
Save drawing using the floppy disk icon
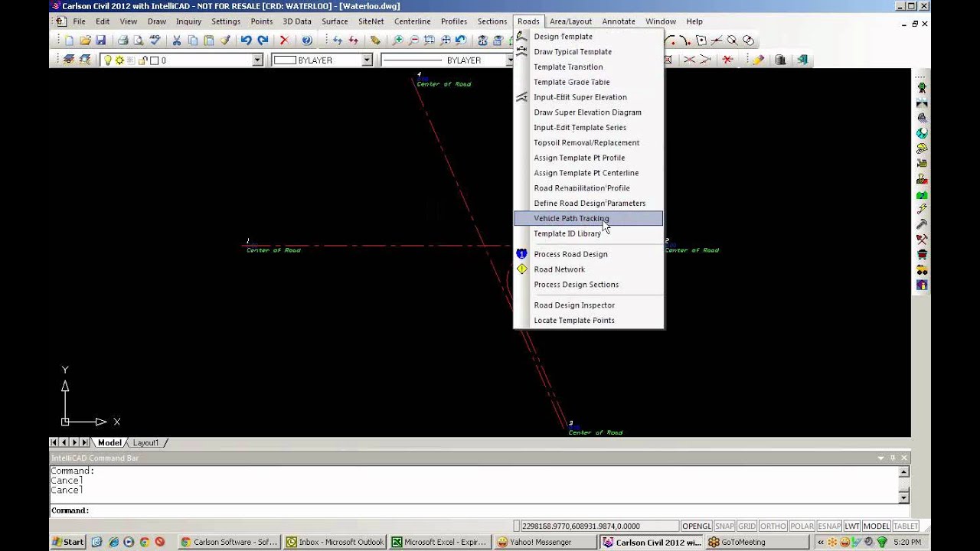click(x=101, y=41)
